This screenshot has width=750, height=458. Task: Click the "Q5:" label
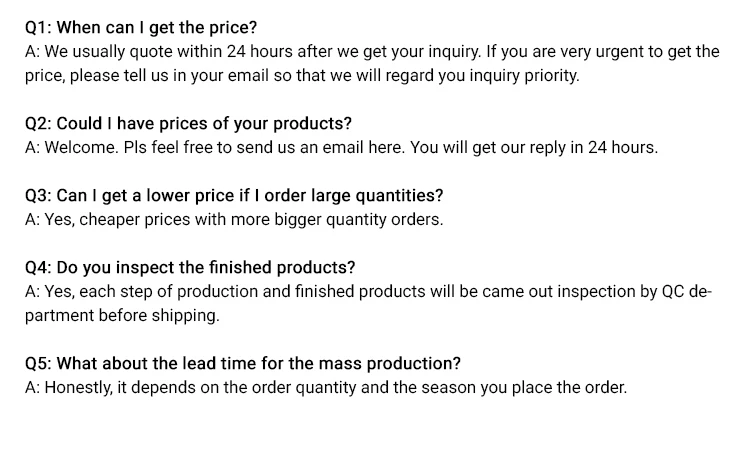pyautogui.click(x=38, y=363)
